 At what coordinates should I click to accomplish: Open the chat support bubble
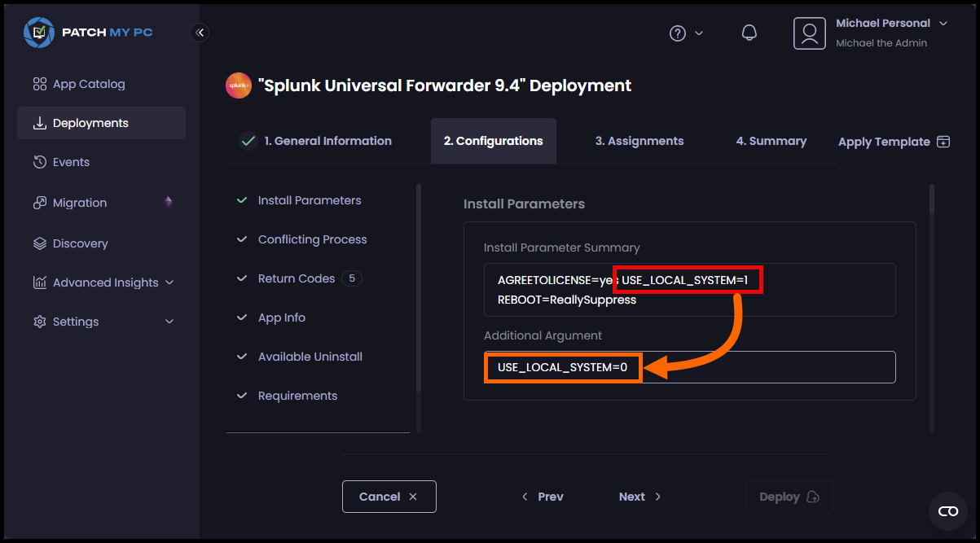click(x=947, y=511)
